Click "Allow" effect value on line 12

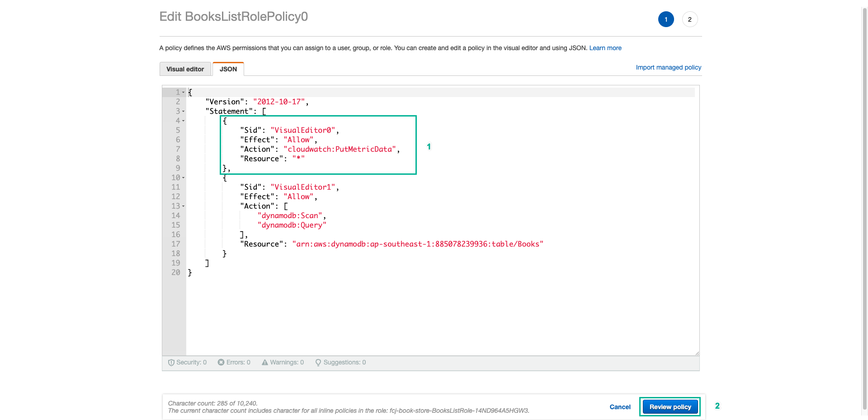click(298, 197)
